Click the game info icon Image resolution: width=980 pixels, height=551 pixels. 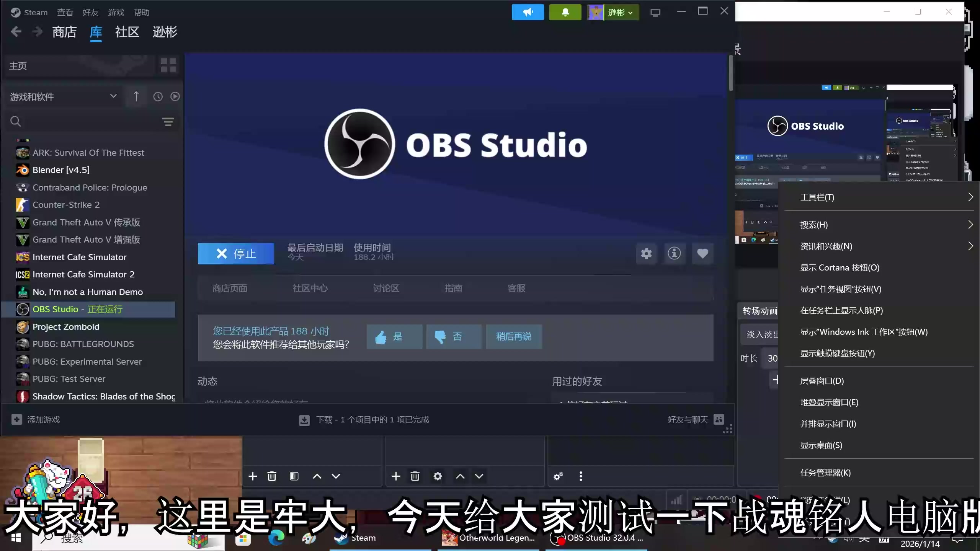pyautogui.click(x=674, y=253)
